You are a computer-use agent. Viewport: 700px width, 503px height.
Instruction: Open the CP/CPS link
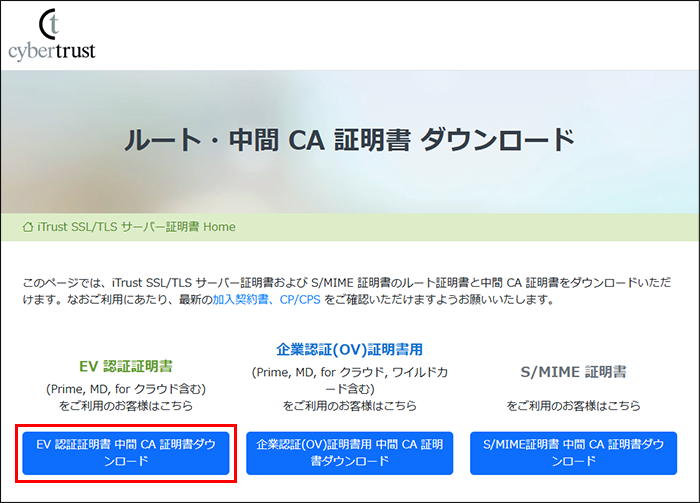coord(300,299)
